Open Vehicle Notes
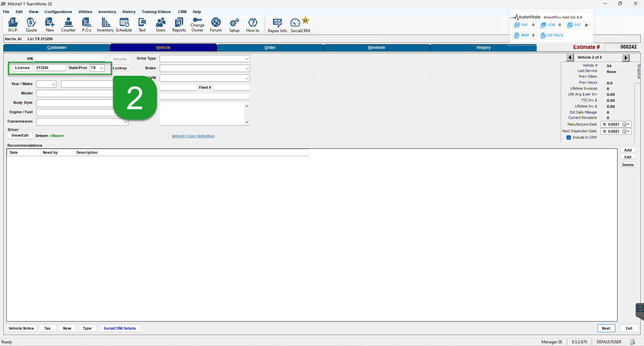644x346 pixels. pyautogui.click(x=21, y=328)
